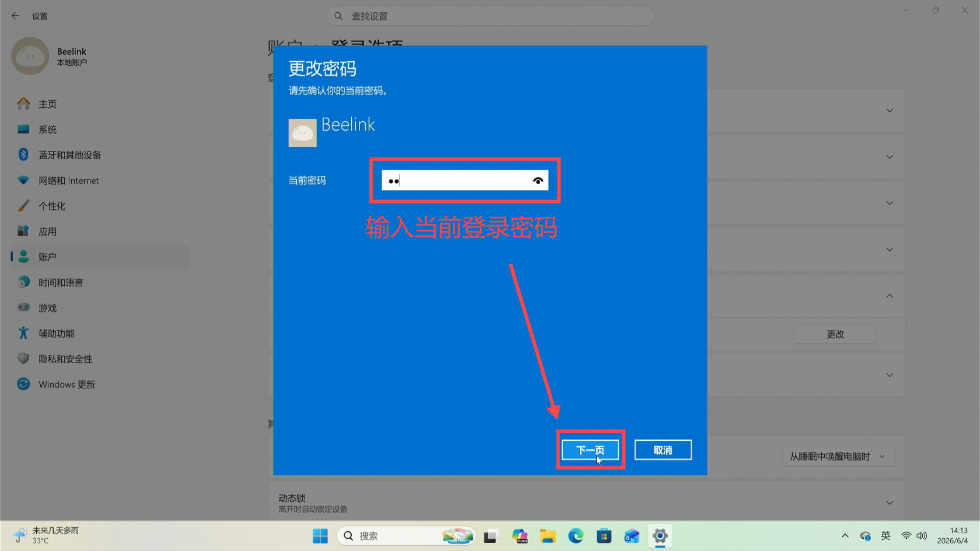Viewport: 980px width, 551px height.
Task: Expand the chevron below the Change button
Action: (x=890, y=375)
